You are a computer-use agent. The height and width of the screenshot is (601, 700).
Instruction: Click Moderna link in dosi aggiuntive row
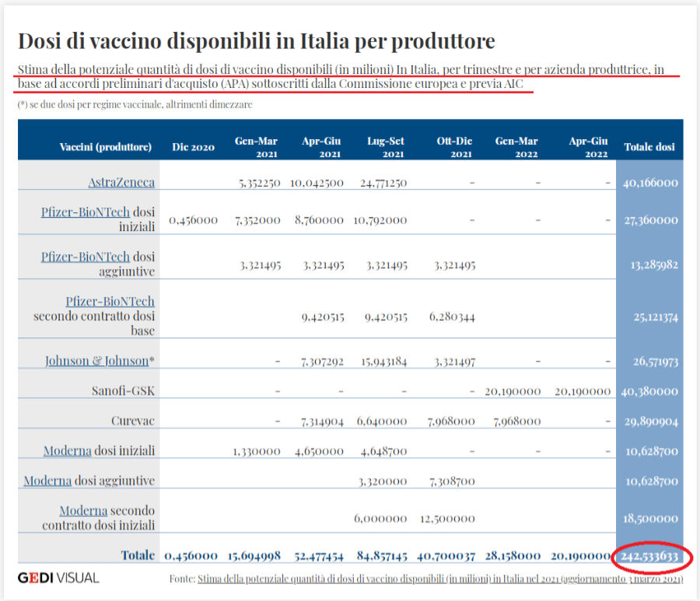tap(47, 481)
